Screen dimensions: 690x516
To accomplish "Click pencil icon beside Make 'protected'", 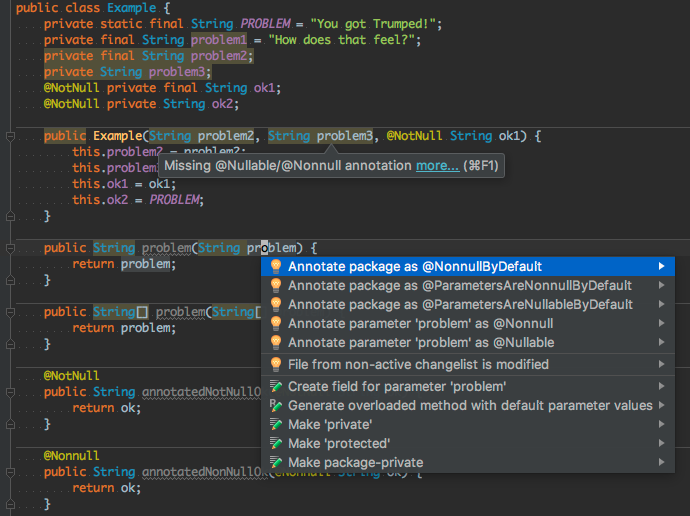I will click(276, 443).
